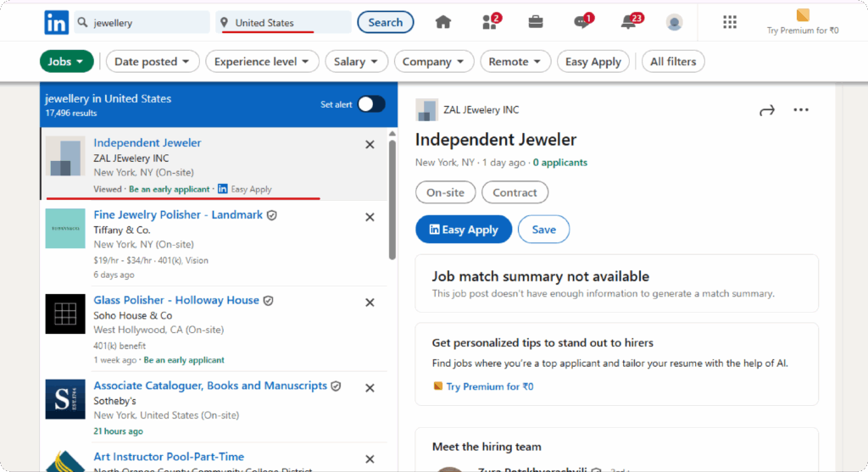
Task: Open All filters panel
Action: pos(672,61)
